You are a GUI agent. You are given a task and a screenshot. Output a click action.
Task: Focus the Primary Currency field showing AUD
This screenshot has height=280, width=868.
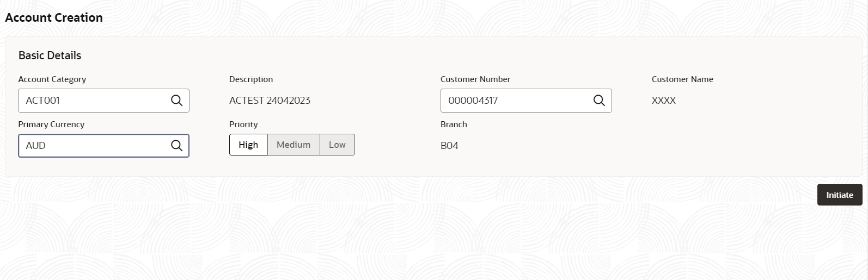(103, 146)
